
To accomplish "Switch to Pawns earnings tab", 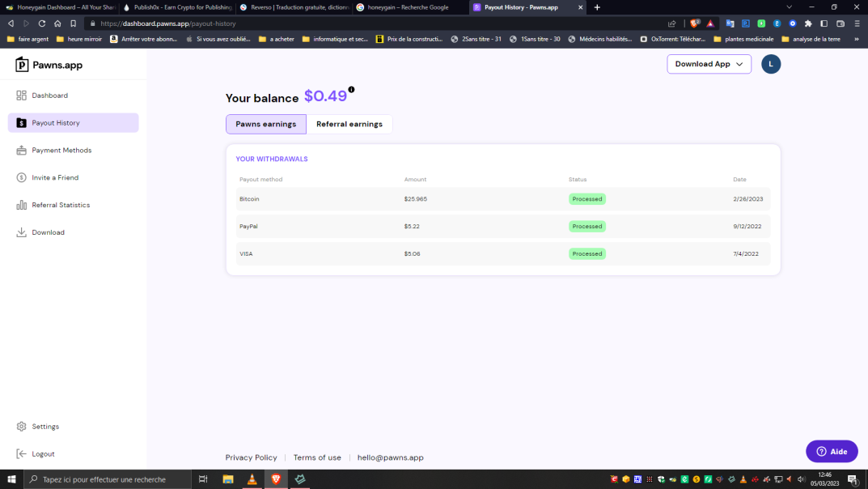I will (x=265, y=124).
